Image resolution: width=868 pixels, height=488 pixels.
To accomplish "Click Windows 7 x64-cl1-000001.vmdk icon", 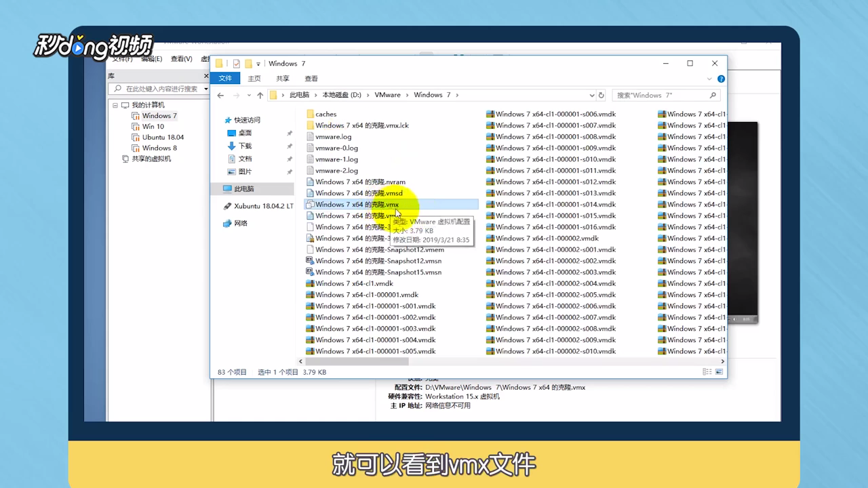I will [310, 295].
